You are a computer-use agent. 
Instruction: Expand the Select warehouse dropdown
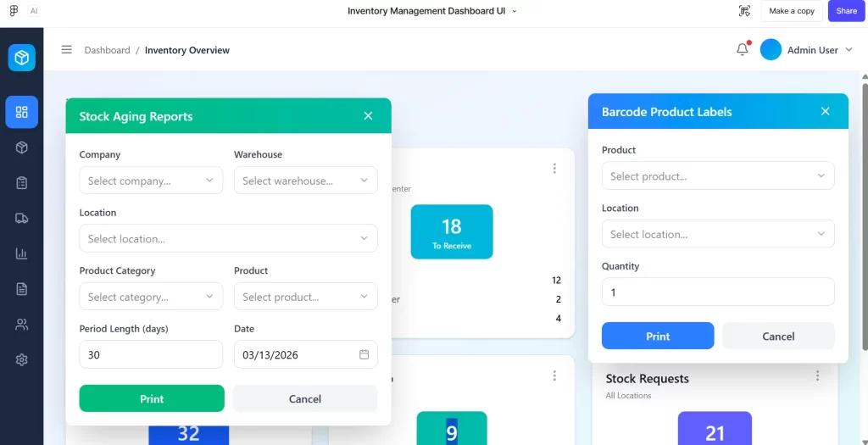pyautogui.click(x=305, y=181)
